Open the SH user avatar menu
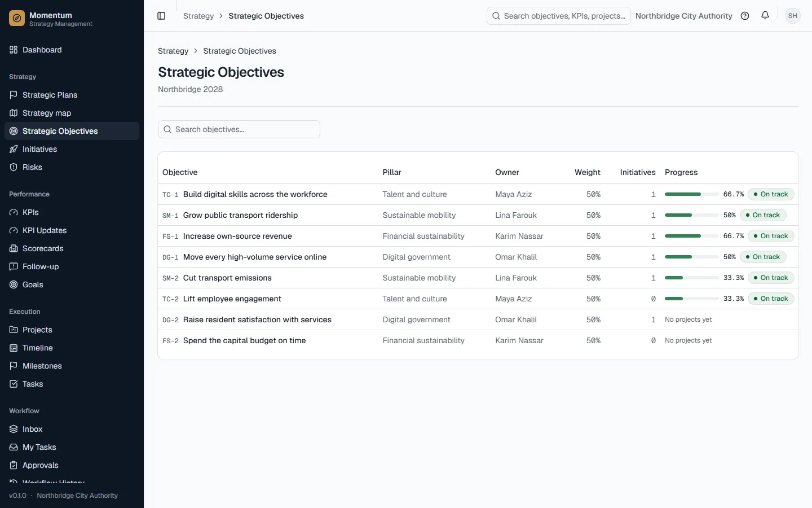Image resolution: width=812 pixels, height=508 pixels. 793,16
